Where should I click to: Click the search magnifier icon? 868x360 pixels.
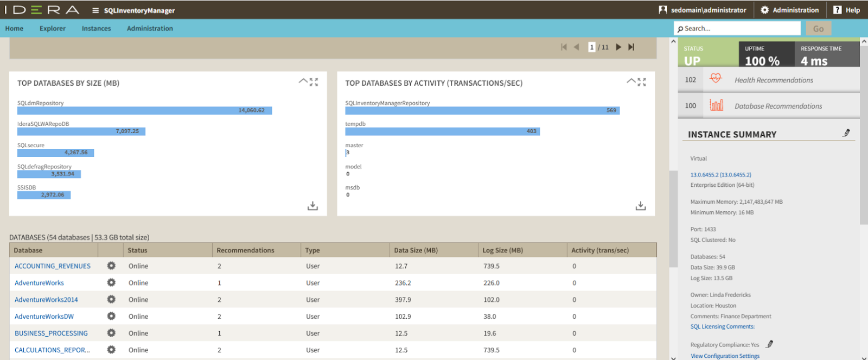pyautogui.click(x=680, y=29)
